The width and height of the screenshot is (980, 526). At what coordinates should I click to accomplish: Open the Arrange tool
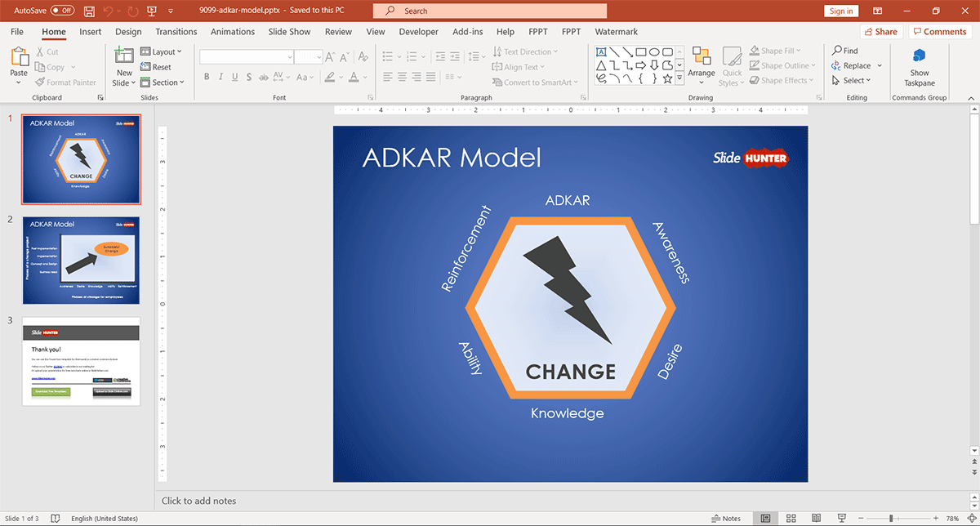[x=701, y=64]
